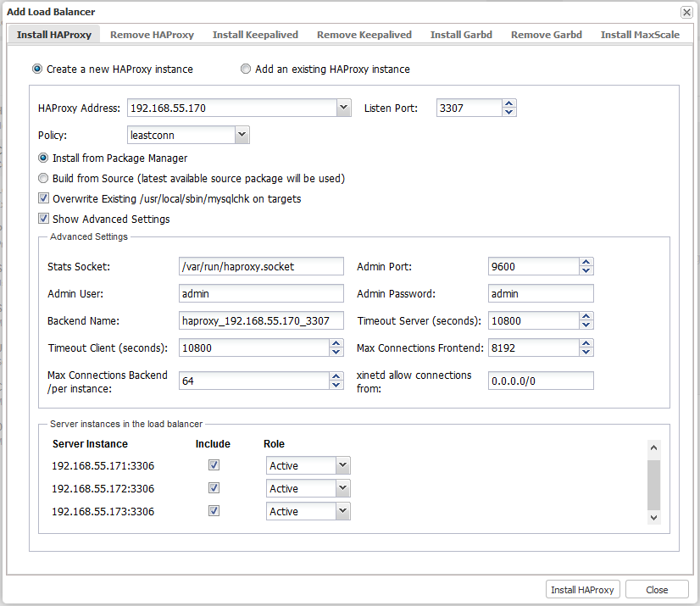The width and height of the screenshot is (700, 606).
Task: Choose Build from Source option
Action: click(44, 179)
